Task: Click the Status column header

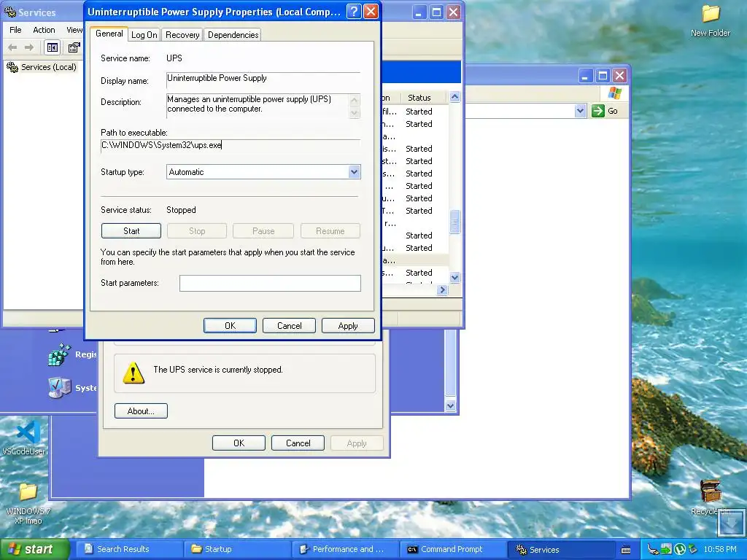Action: (422, 98)
